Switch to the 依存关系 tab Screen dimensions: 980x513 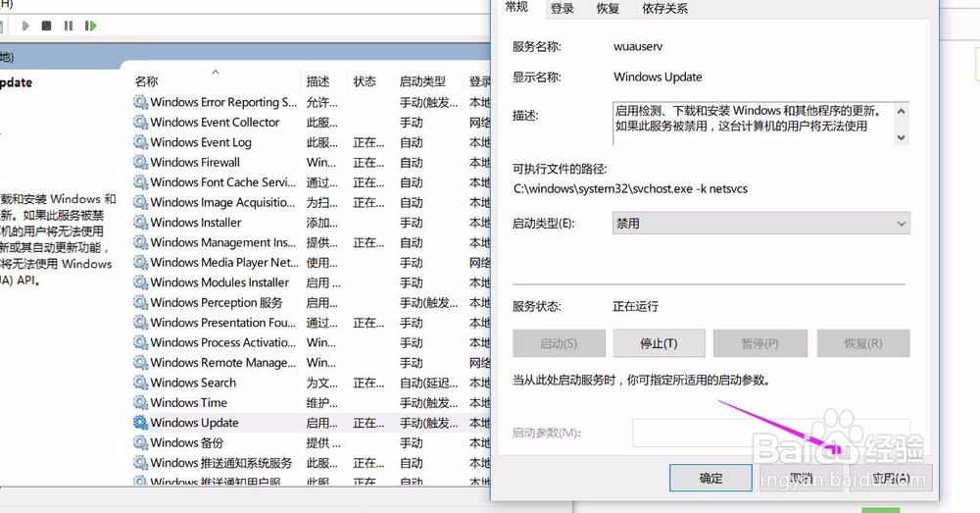(664, 8)
